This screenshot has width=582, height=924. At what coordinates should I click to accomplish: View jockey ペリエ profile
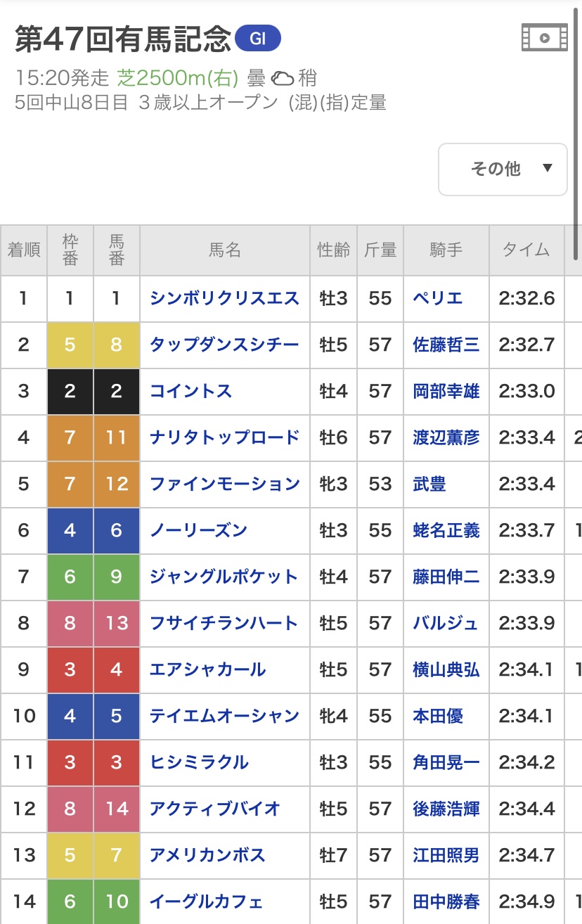[x=438, y=298]
